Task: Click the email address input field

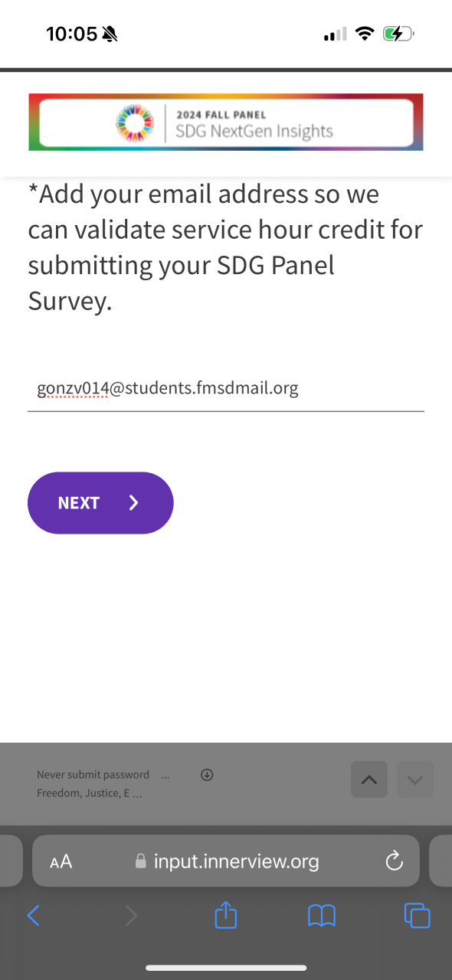Action: click(x=226, y=389)
